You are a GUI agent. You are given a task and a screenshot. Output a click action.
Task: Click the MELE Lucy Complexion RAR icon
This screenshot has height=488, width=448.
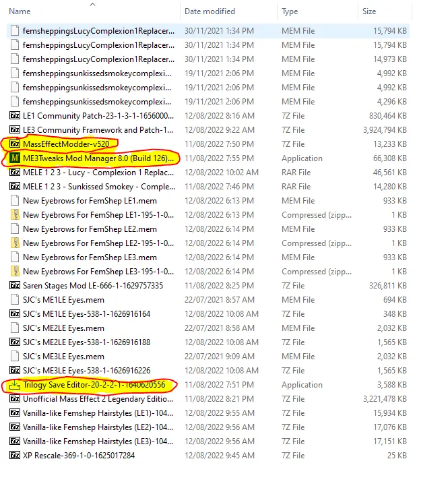click(x=15, y=173)
